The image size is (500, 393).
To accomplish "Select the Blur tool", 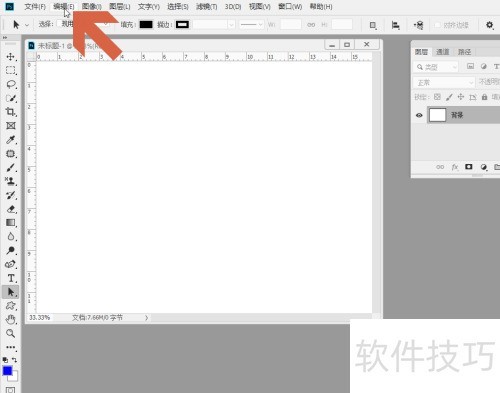I will (11, 237).
